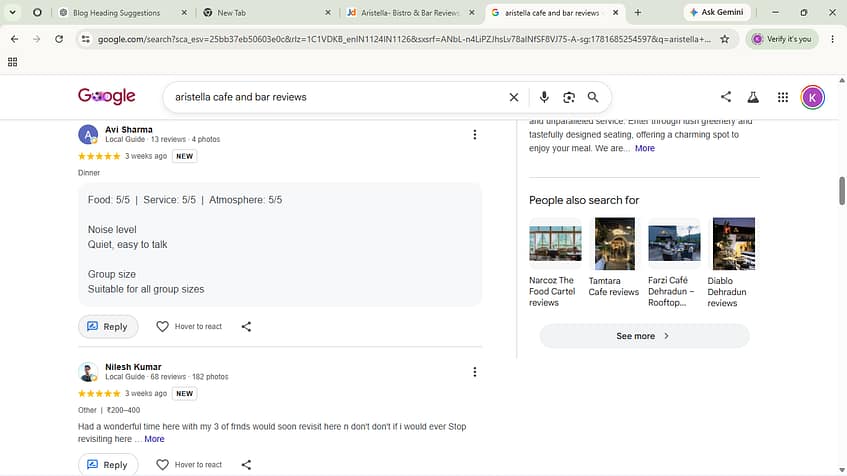Image resolution: width=847 pixels, height=476 pixels.
Task: Open the Google account avatar K
Action: coord(812,97)
